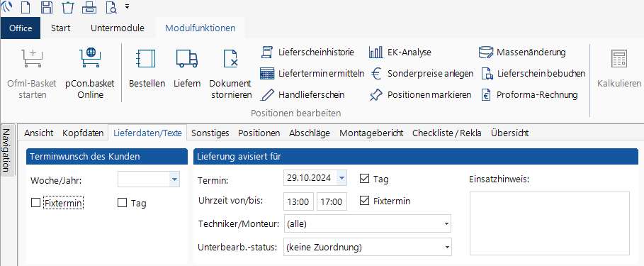The height and width of the screenshot is (266, 644).
Task: Click Liefertermin ermitteln calendar icon
Action: (x=267, y=74)
